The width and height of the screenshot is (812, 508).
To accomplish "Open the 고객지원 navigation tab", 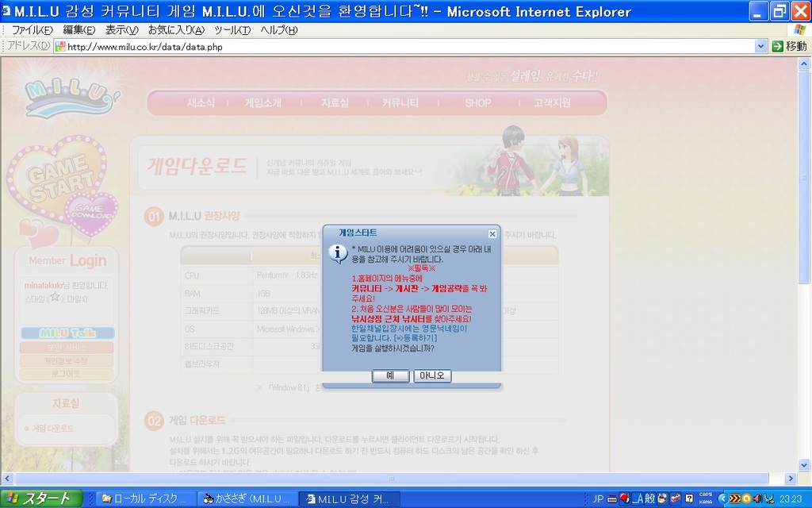I will [x=552, y=102].
